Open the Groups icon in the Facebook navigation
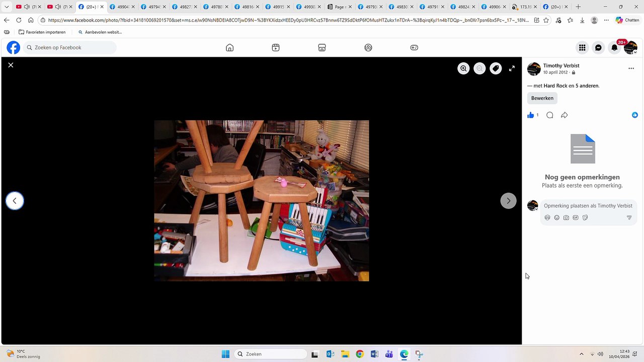The width and height of the screenshot is (644, 362). pyautogui.click(x=368, y=47)
